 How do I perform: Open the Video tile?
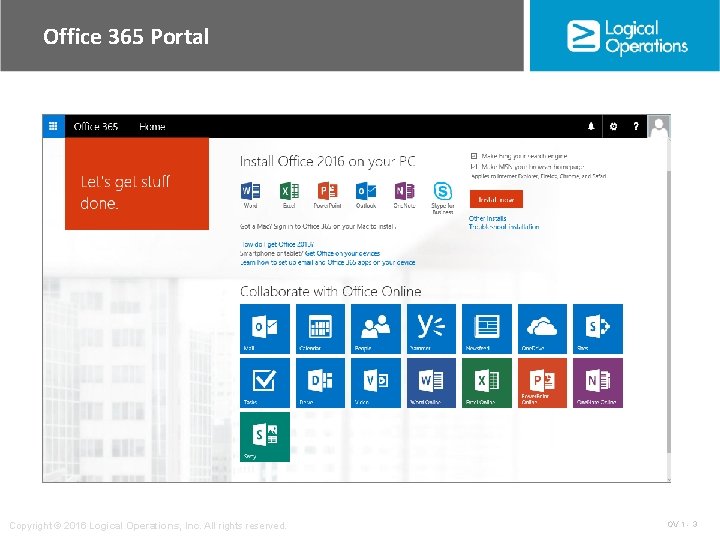pos(376,383)
